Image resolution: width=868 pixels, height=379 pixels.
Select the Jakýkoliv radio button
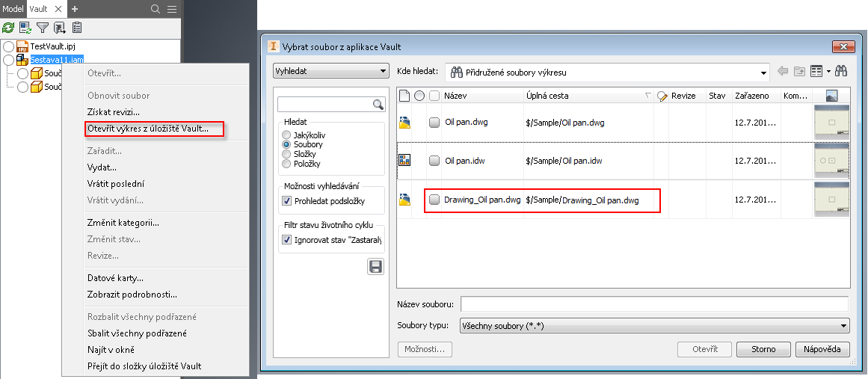click(286, 135)
